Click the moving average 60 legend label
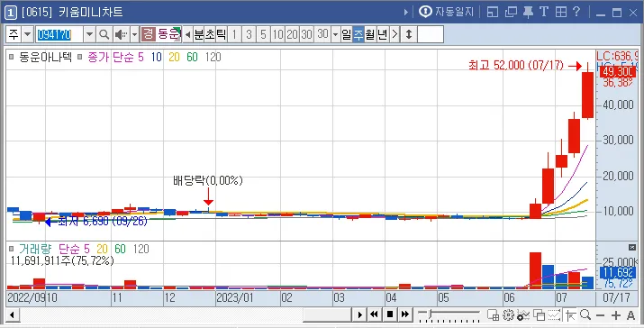The height and width of the screenshot is (328, 644). [x=192, y=57]
